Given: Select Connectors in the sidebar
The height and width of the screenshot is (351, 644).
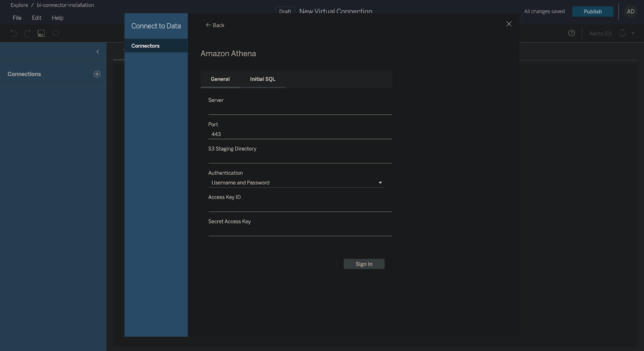Looking at the screenshot, I should pos(156,46).
